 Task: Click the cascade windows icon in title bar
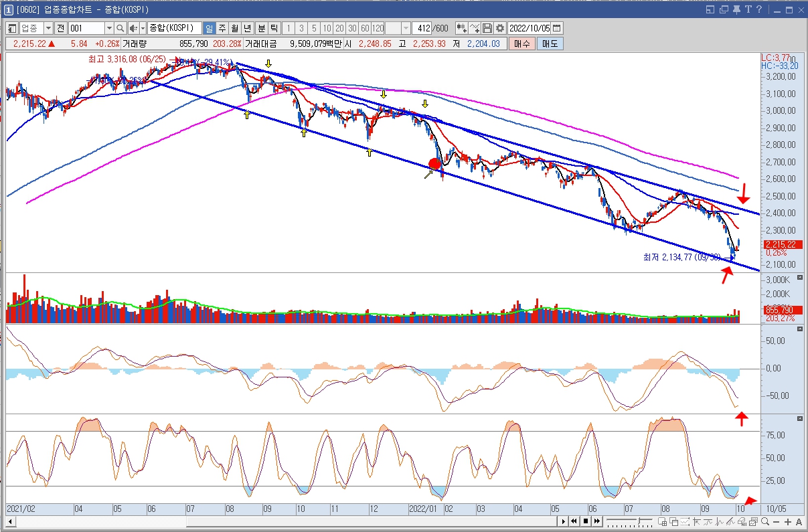tap(724, 9)
